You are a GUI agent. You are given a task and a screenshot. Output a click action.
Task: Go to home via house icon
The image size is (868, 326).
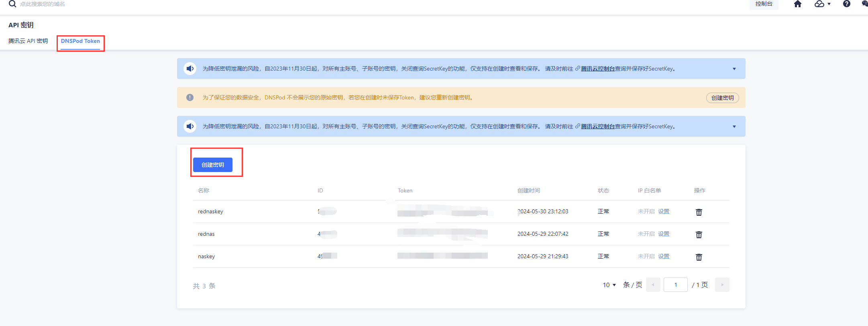[797, 4]
